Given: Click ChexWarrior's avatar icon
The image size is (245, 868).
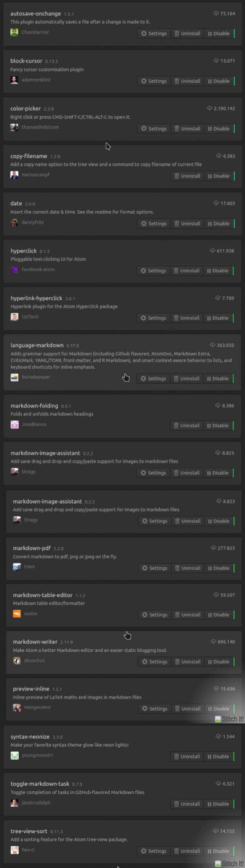Looking at the screenshot, I should [14, 33].
